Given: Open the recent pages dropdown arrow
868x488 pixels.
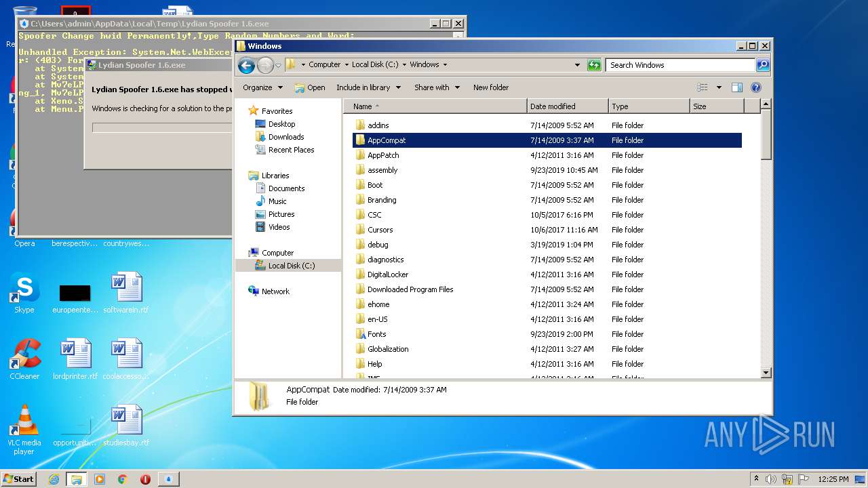Looking at the screenshot, I should click(278, 66).
